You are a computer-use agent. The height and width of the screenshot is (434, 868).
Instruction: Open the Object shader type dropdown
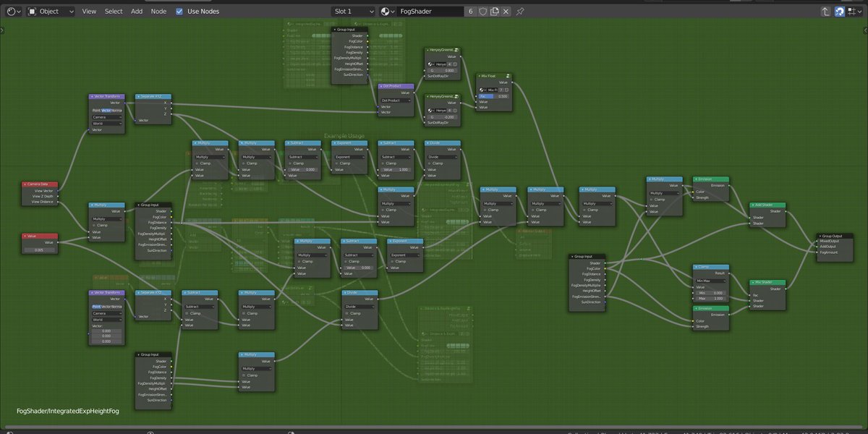coord(51,11)
